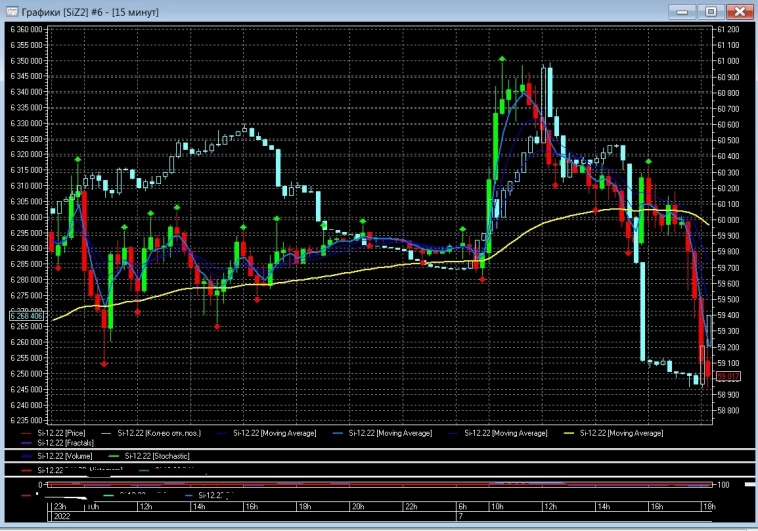
Task: Click the 2022 year label below time axis
Action: pos(61,518)
